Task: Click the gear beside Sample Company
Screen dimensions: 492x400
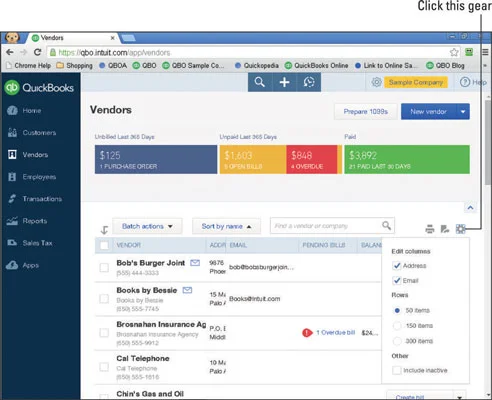Action: coord(376,82)
